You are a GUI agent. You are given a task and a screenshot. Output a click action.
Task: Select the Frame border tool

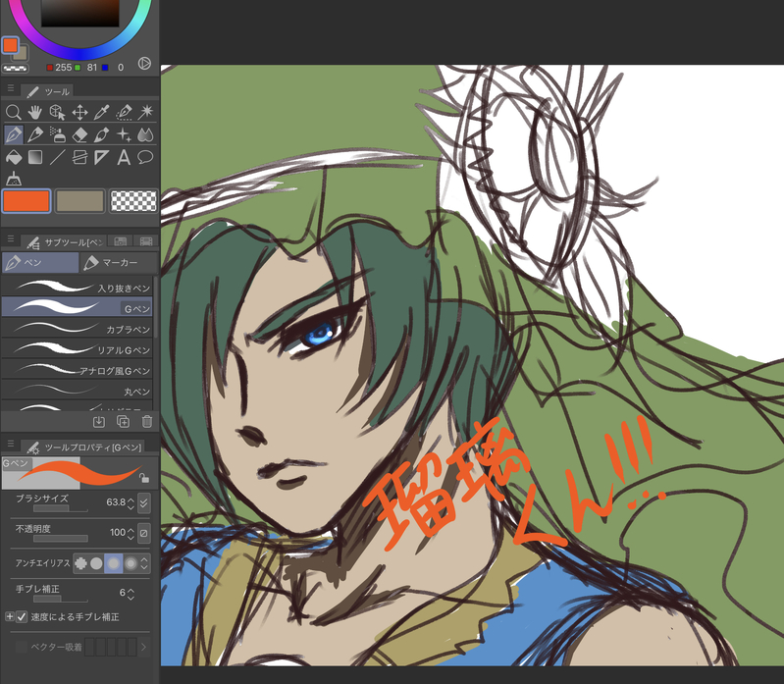pyautogui.click(x=80, y=157)
